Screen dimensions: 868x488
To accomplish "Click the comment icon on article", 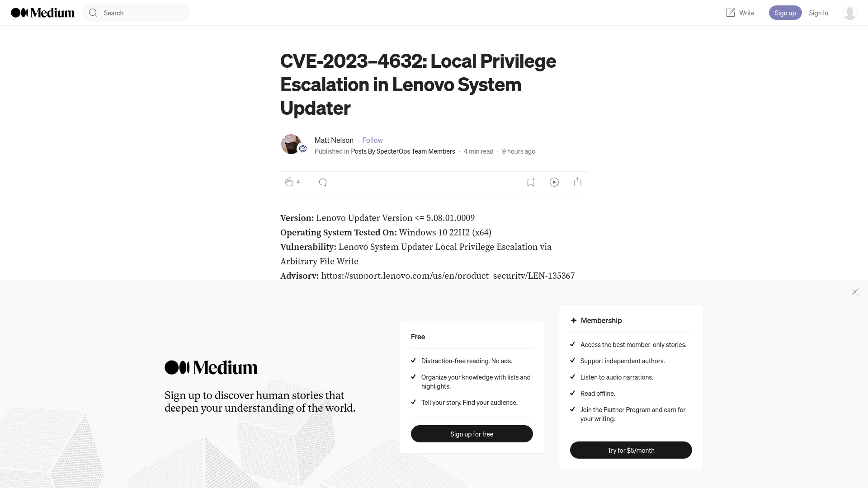I will coord(322,182).
